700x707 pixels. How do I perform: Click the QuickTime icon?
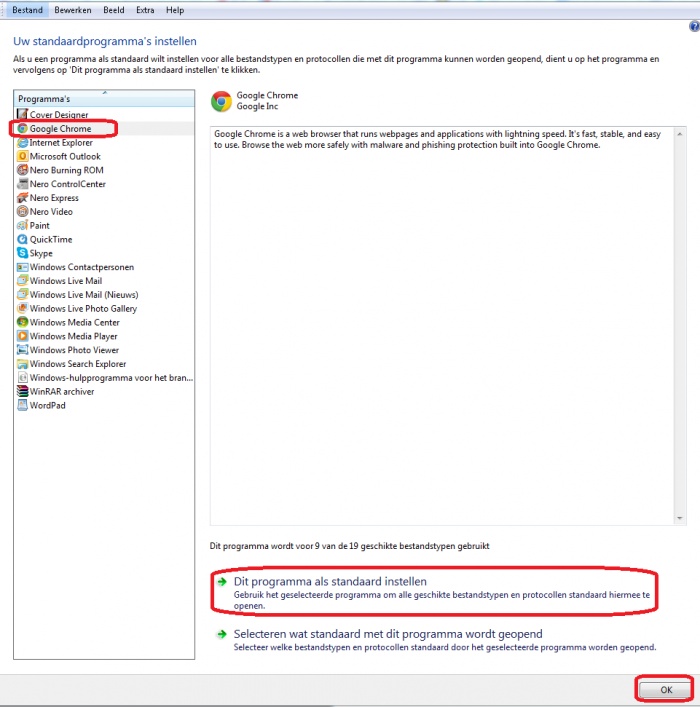[22, 239]
